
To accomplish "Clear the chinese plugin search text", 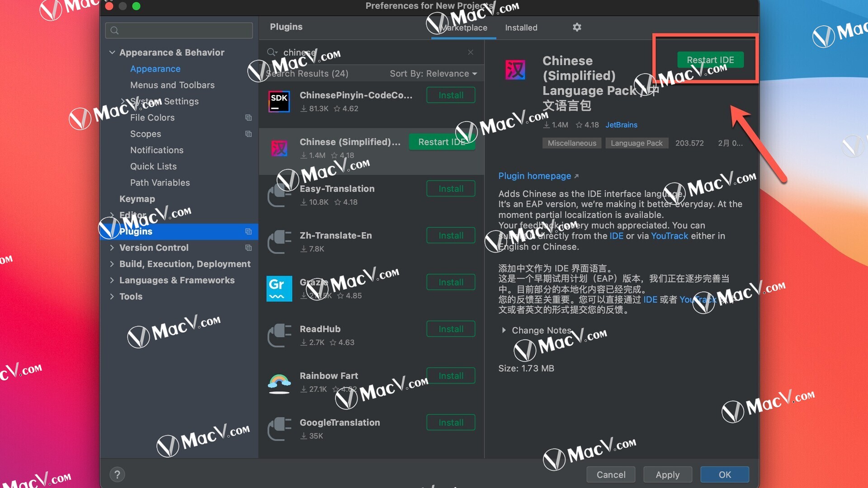I will 471,52.
